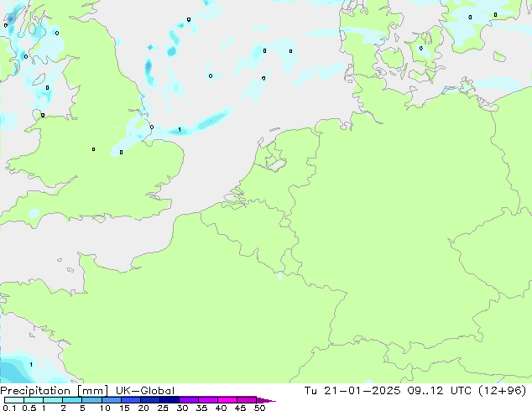Click the 0.5–1 mm legend color swatch

(x=34, y=400)
